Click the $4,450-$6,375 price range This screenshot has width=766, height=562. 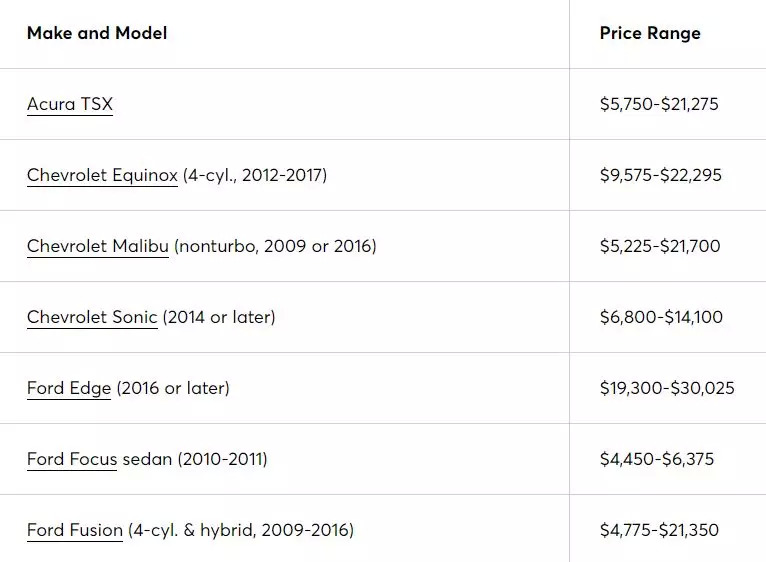pyautogui.click(x=657, y=459)
